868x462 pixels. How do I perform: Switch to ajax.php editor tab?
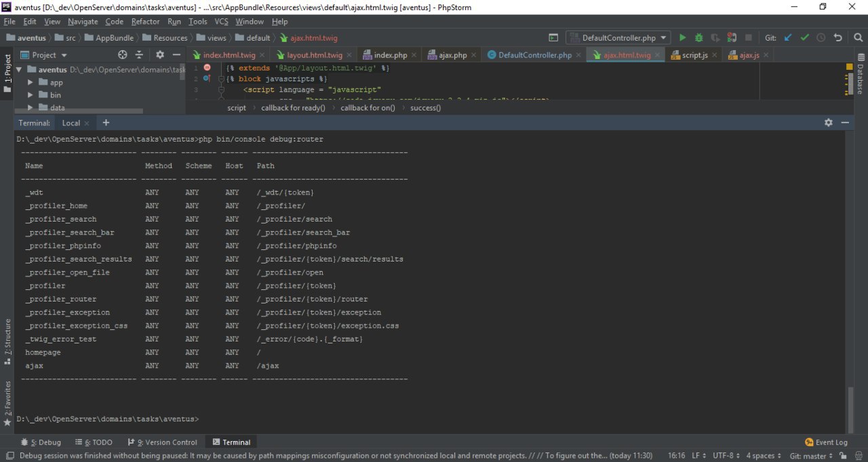tap(451, 55)
